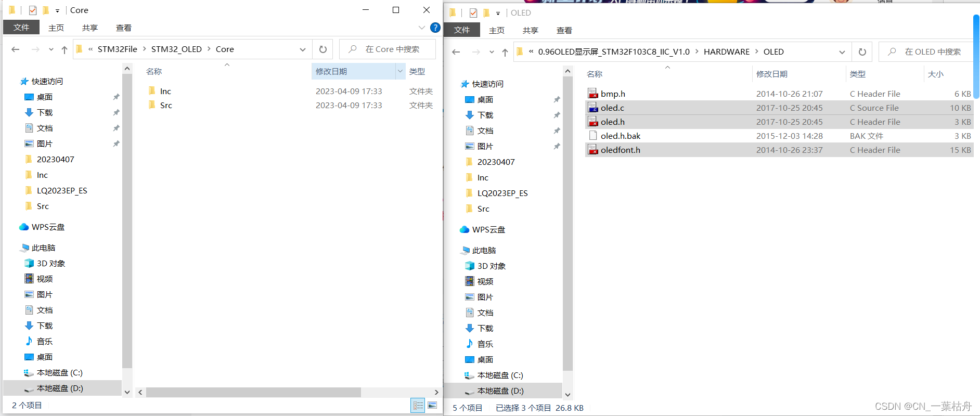Open the 主页 tab in Core window
The width and height of the screenshot is (980, 416).
tap(56, 28)
